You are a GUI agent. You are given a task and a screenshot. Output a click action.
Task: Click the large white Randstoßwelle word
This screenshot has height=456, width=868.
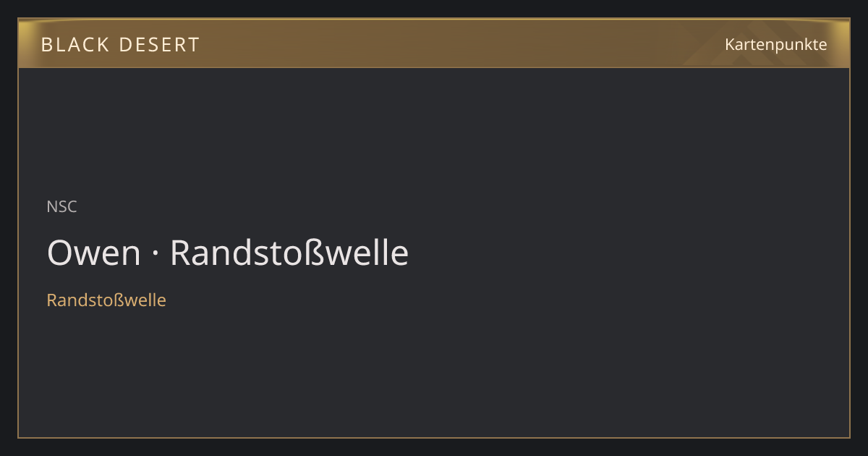[x=289, y=253]
